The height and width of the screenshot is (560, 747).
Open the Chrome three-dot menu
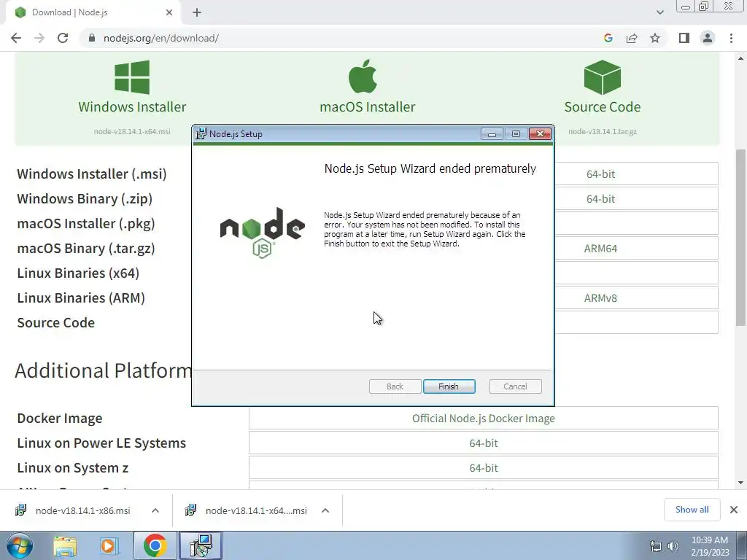(x=731, y=38)
